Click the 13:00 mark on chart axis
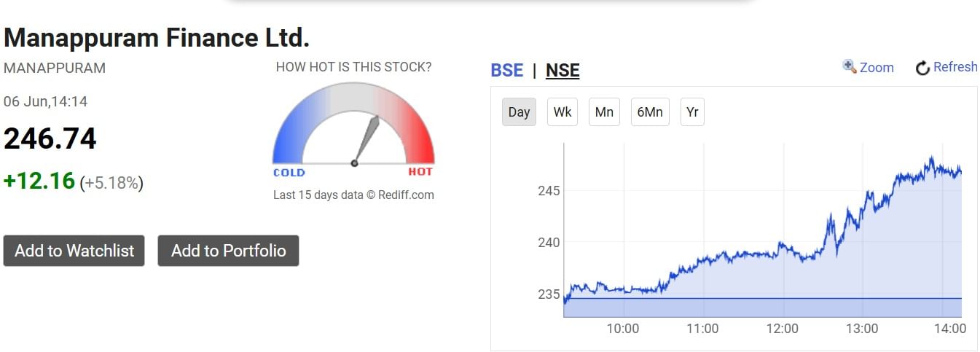Image resolution: width=980 pixels, height=352 pixels. tap(862, 329)
